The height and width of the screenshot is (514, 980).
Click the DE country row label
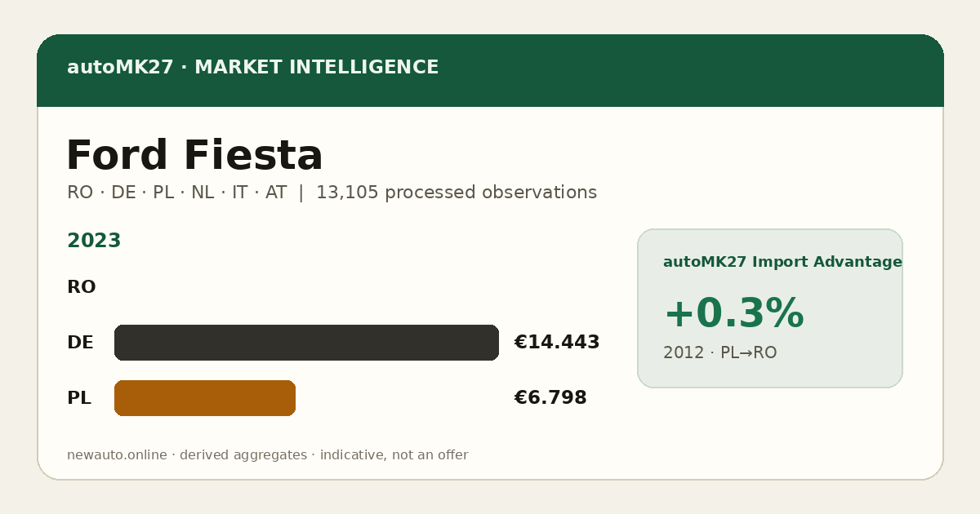tap(80, 343)
